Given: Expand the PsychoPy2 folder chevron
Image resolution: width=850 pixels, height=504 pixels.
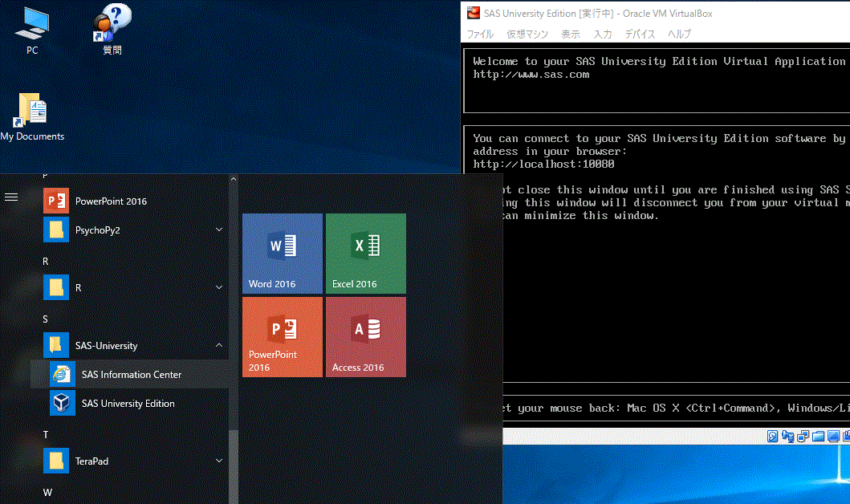Looking at the screenshot, I should pyautogui.click(x=219, y=230).
